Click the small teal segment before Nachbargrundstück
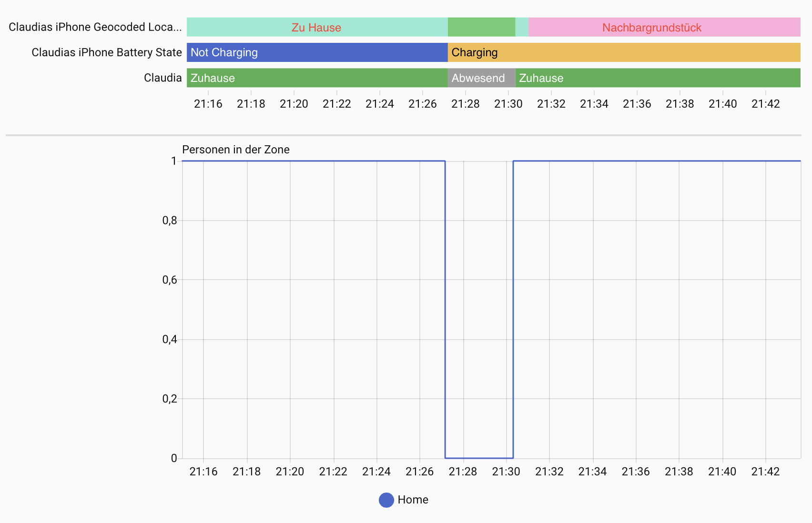Viewport: 812px width, 523px height. tap(522, 27)
